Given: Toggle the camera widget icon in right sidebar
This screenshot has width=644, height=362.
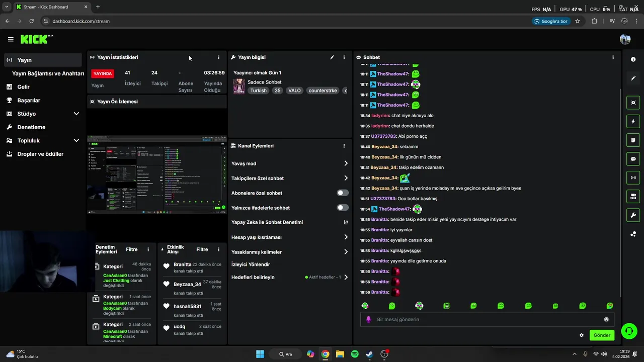Looking at the screenshot, I should point(633,196).
